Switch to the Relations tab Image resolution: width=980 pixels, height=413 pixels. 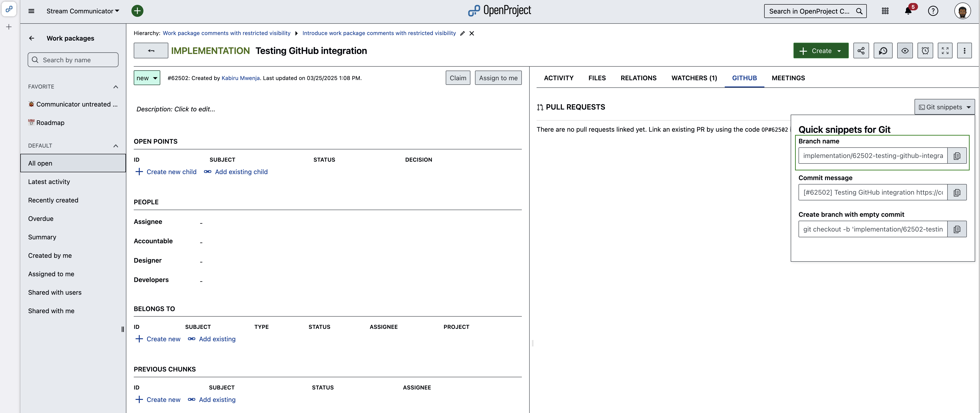[x=638, y=78]
